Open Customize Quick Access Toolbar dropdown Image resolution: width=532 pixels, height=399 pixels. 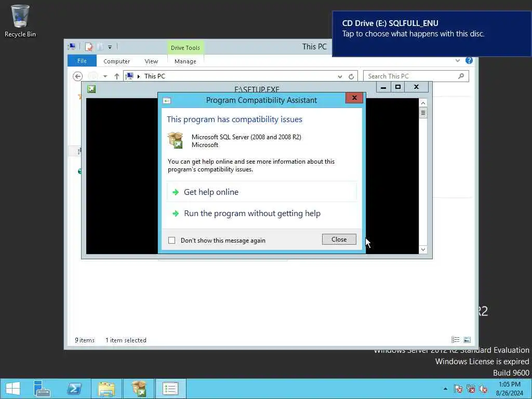click(x=110, y=47)
